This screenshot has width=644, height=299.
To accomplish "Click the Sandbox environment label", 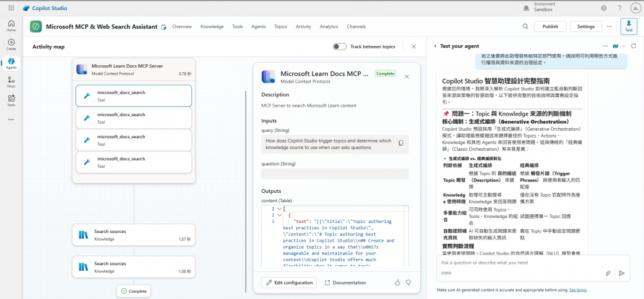I will pyautogui.click(x=543, y=9).
